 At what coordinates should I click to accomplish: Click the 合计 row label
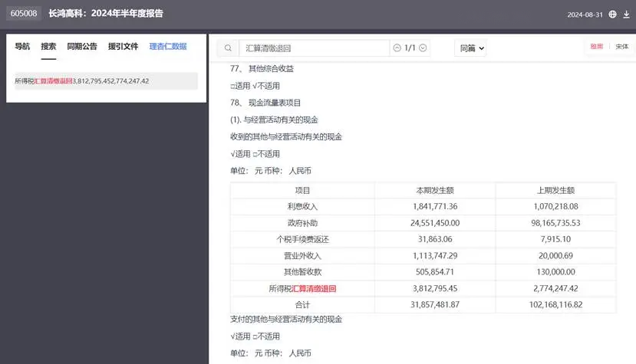(302, 305)
